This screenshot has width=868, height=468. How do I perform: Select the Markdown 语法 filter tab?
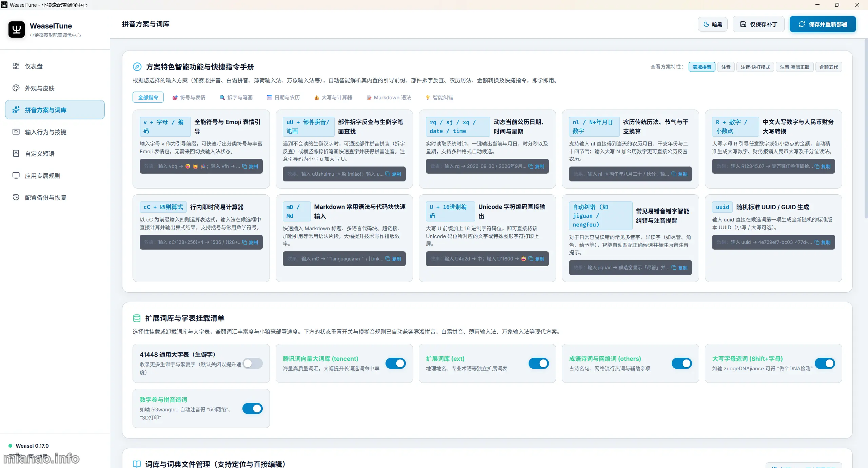point(389,97)
